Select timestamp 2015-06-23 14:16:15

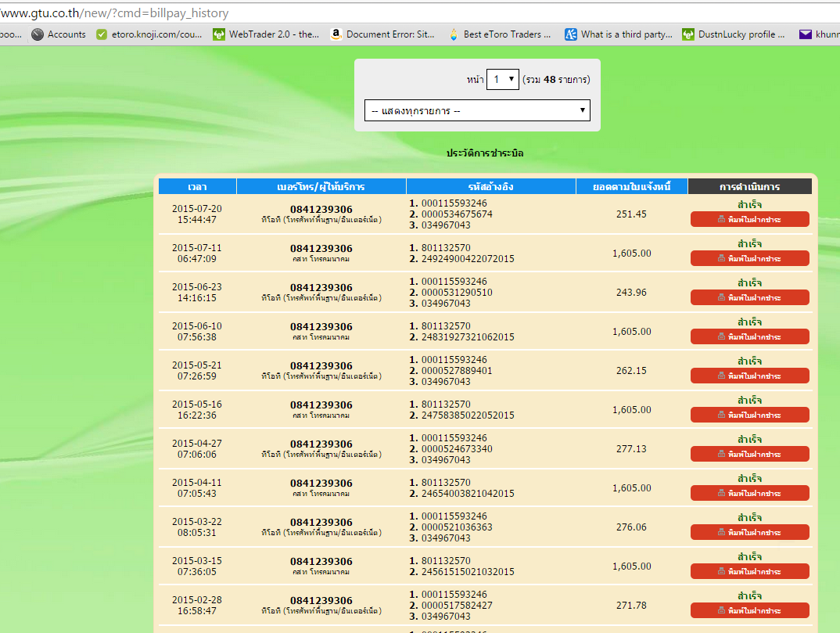click(196, 292)
